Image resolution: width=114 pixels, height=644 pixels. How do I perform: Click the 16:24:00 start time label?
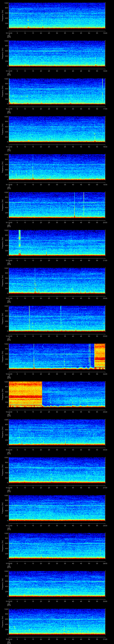point(9,412)
